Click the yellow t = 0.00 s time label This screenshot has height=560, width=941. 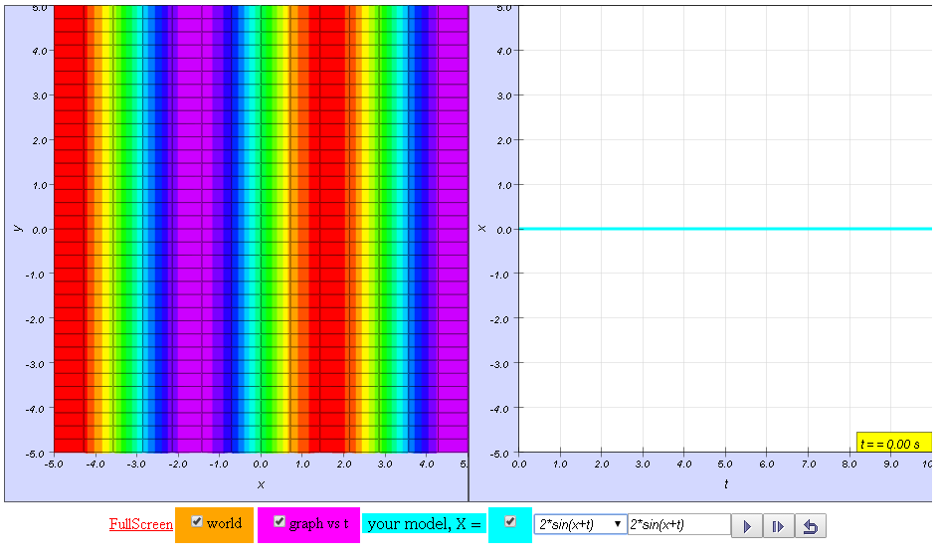click(x=893, y=443)
